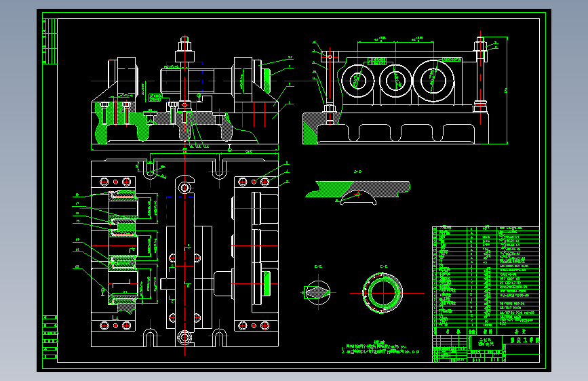Click the drawing name cell in title block
Image resolution: width=588 pixels, height=381 pixels.
click(x=486, y=342)
